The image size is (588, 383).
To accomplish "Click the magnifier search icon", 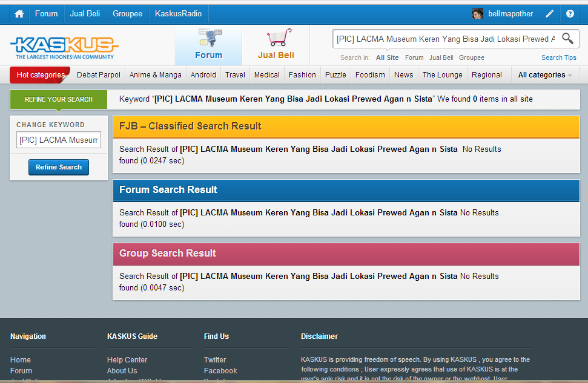I will 568,39.
